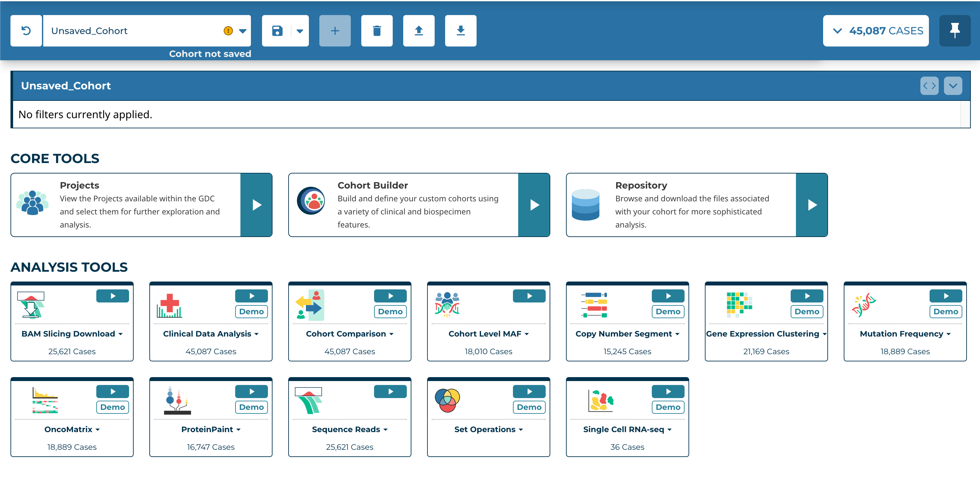Toggle JSON view with angle brackets button
The image size is (980, 493).
pos(929,86)
